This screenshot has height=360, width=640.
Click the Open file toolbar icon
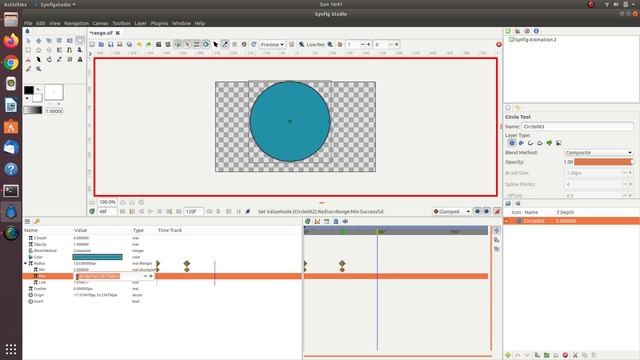pos(101,44)
